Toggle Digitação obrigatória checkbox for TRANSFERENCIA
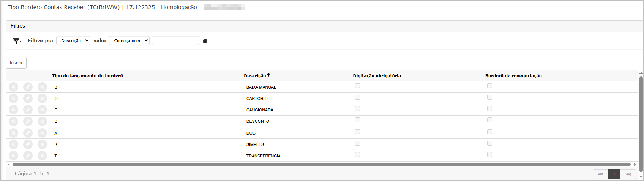The image size is (644, 181). 357,155
